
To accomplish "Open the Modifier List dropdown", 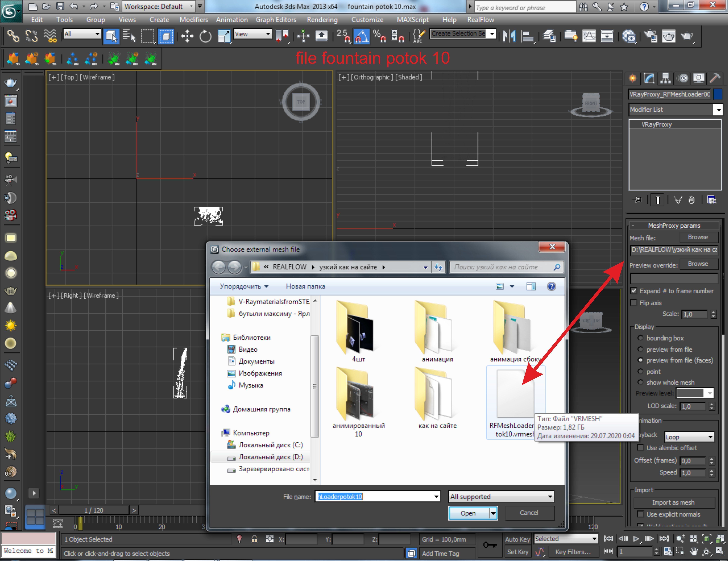I will click(718, 110).
